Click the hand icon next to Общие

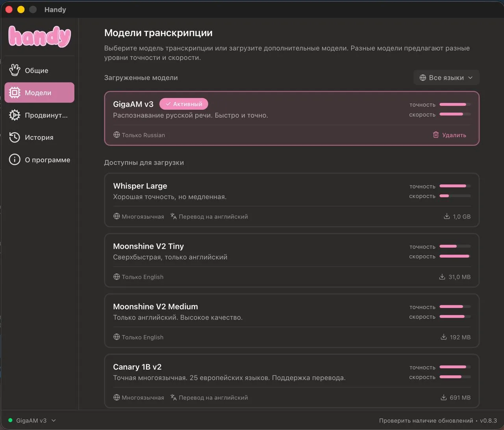(15, 70)
